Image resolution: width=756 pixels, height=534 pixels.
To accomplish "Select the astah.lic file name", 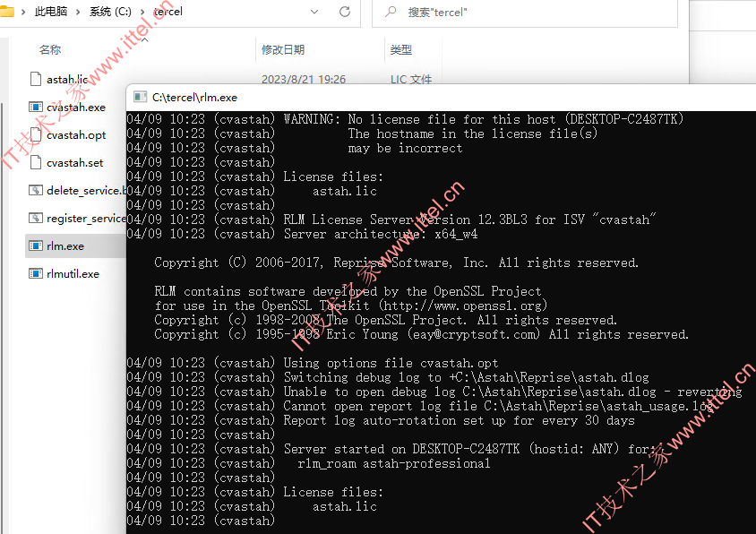I will (67, 80).
